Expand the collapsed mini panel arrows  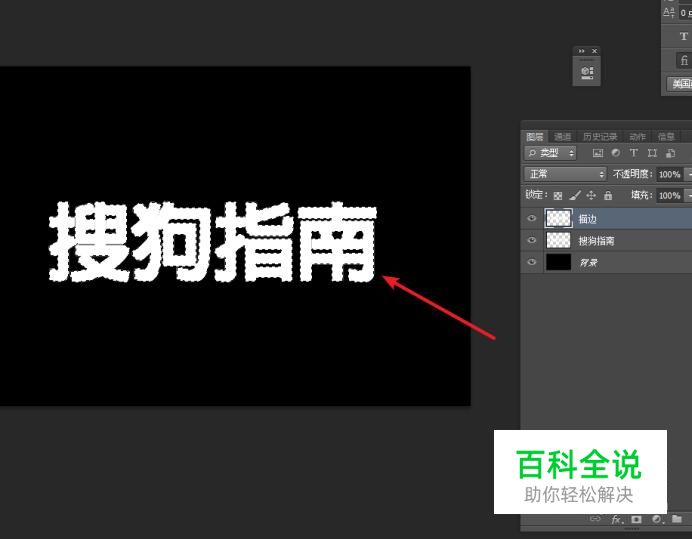pos(581,51)
